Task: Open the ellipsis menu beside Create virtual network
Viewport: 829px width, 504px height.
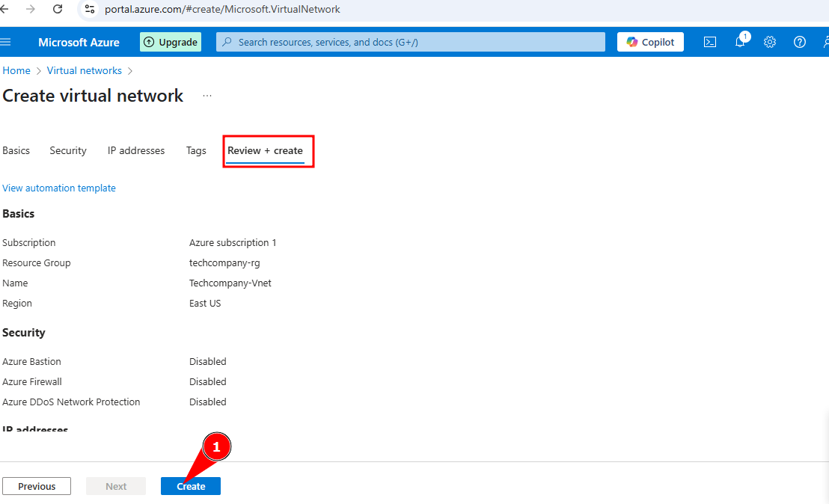Action: click(207, 96)
